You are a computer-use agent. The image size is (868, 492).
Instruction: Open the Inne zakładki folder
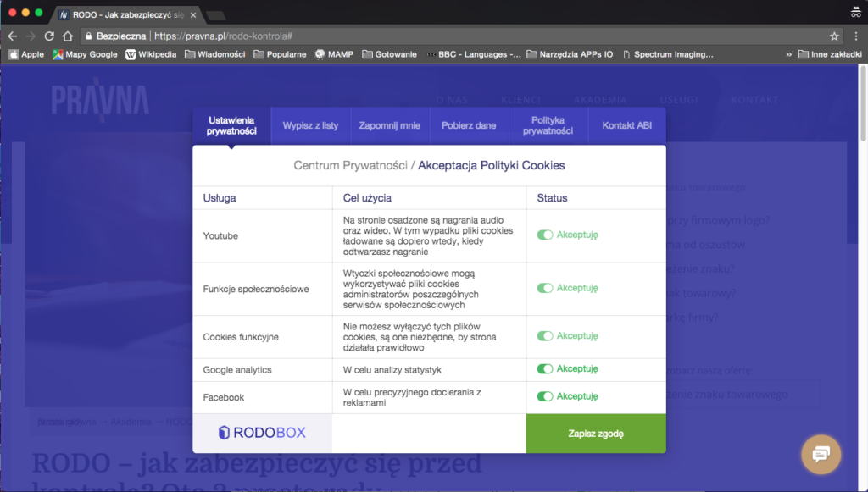[830, 54]
